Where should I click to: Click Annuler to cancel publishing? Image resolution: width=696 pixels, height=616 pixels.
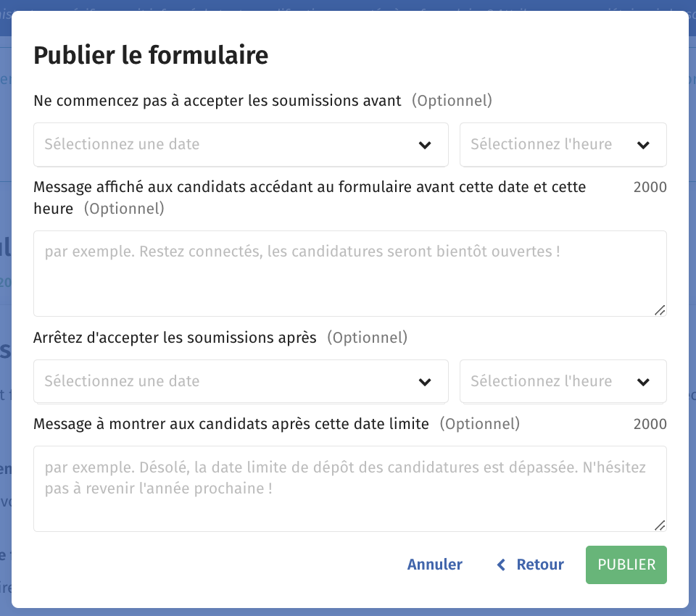coord(434,565)
